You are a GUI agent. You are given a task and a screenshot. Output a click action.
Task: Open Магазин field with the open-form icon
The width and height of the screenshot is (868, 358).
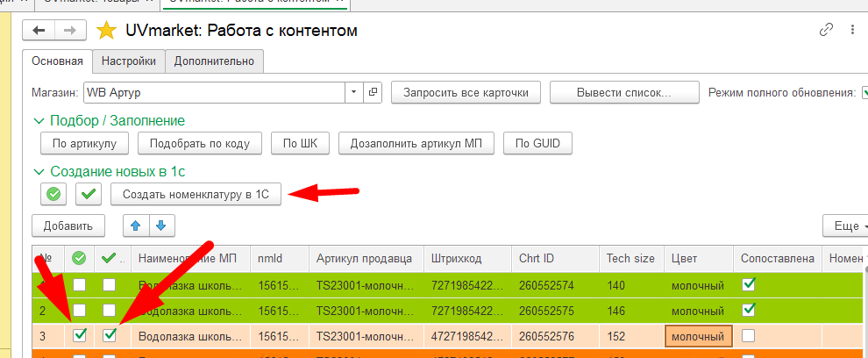pos(373,92)
